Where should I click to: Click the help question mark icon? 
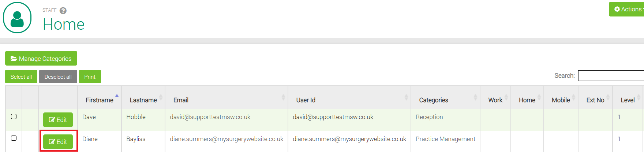[x=63, y=11]
